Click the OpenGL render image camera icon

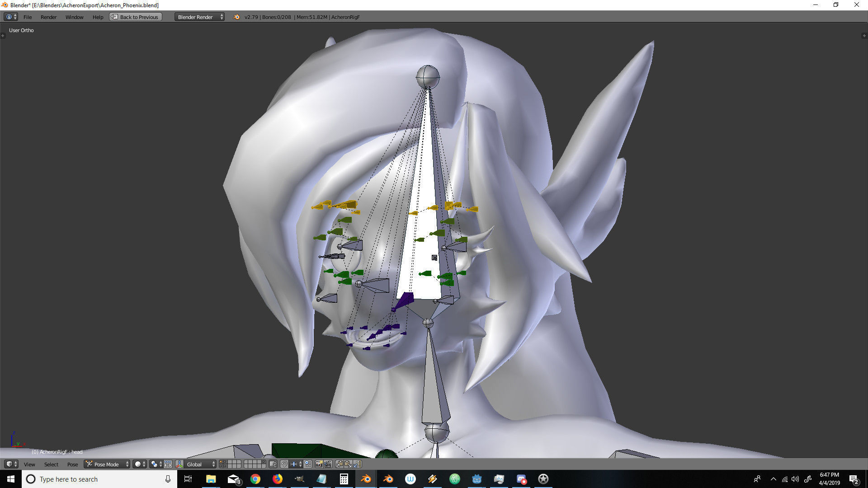pos(319,464)
